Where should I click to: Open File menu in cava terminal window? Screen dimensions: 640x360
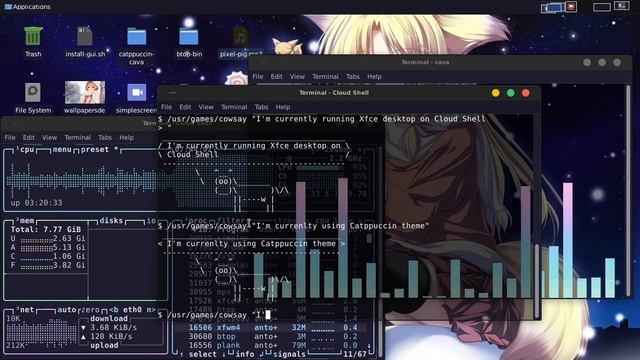[258, 76]
